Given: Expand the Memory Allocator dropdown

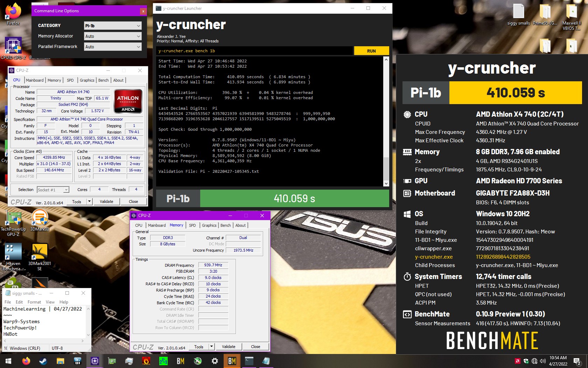Looking at the screenshot, I should pos(113,36).
